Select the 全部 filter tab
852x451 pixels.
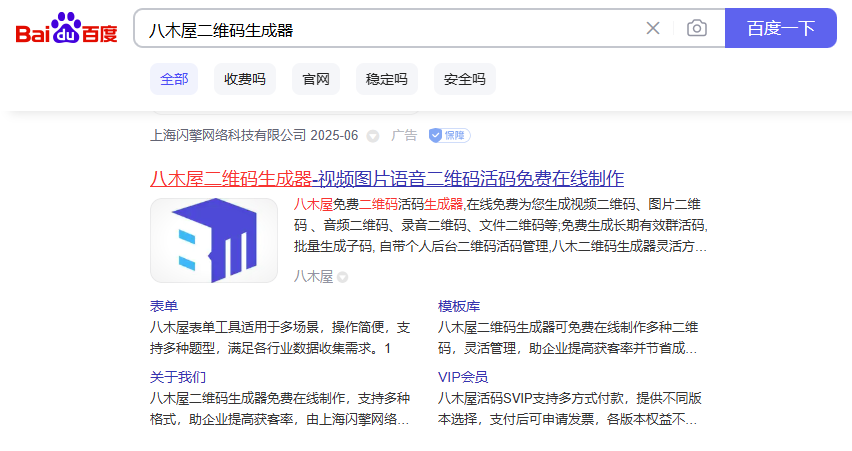pyautogui.click(x=174, y=79)
